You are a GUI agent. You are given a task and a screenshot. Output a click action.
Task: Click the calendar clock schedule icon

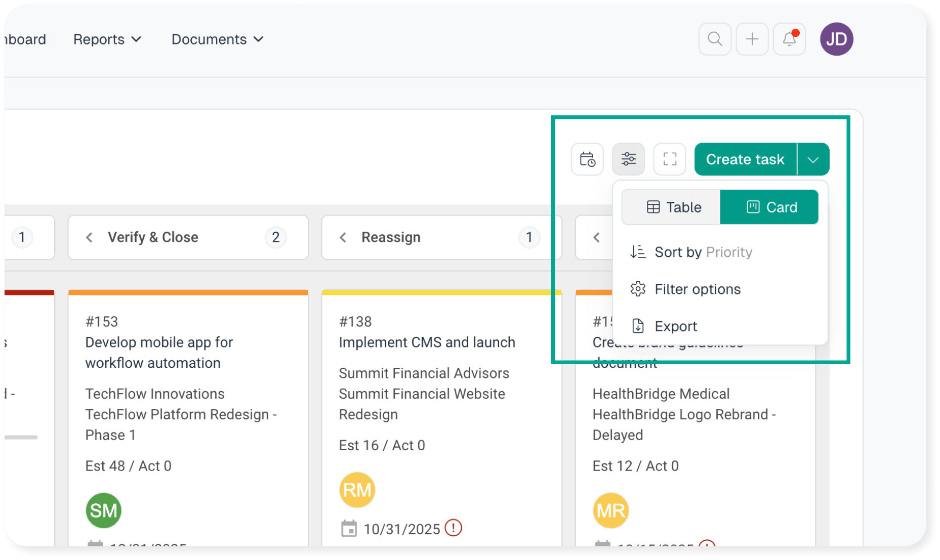587,159
